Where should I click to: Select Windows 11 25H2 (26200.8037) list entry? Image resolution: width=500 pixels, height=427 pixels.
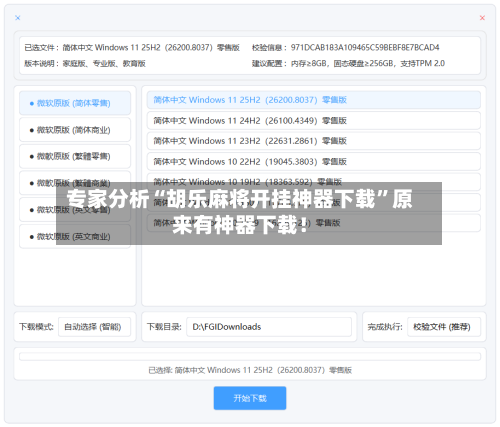pos(314,100)
